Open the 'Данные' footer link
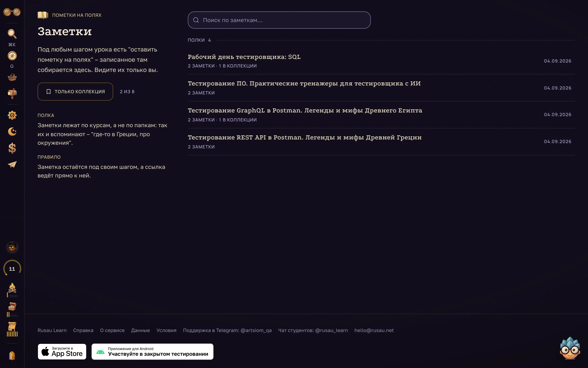 (x=140, y=330)
